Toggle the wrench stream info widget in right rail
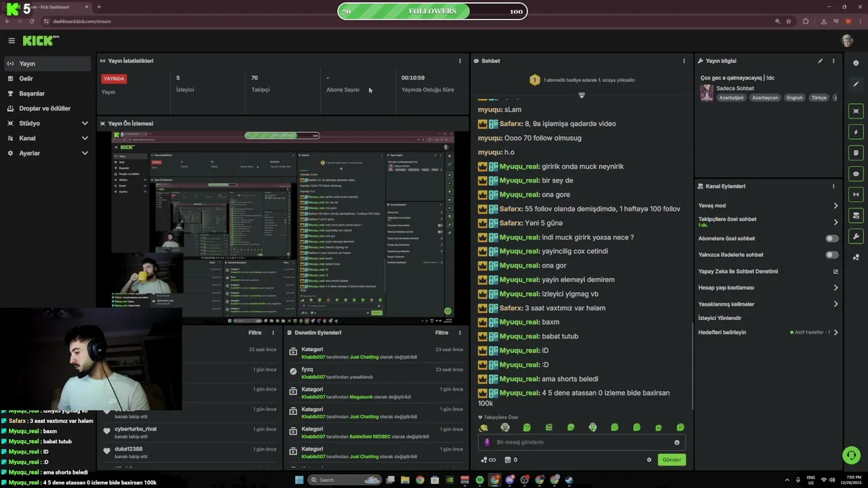This screenshot has width=868, height=488. 856,237
